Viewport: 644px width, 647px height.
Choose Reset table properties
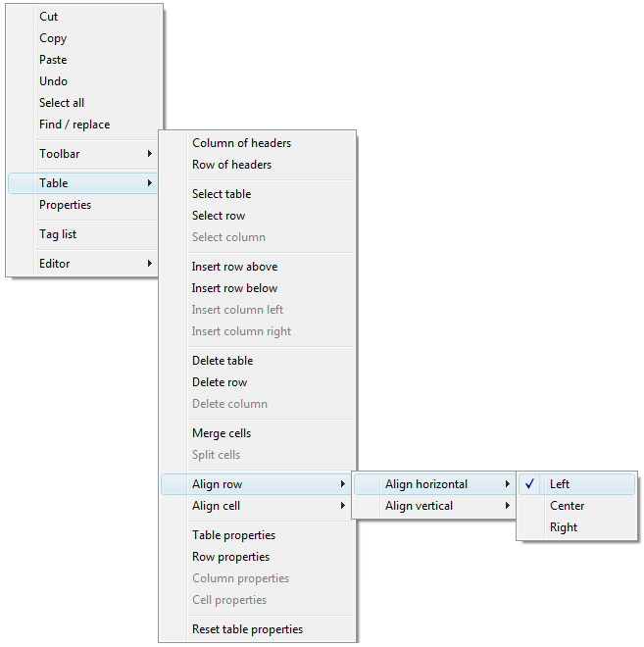point(258,629)
